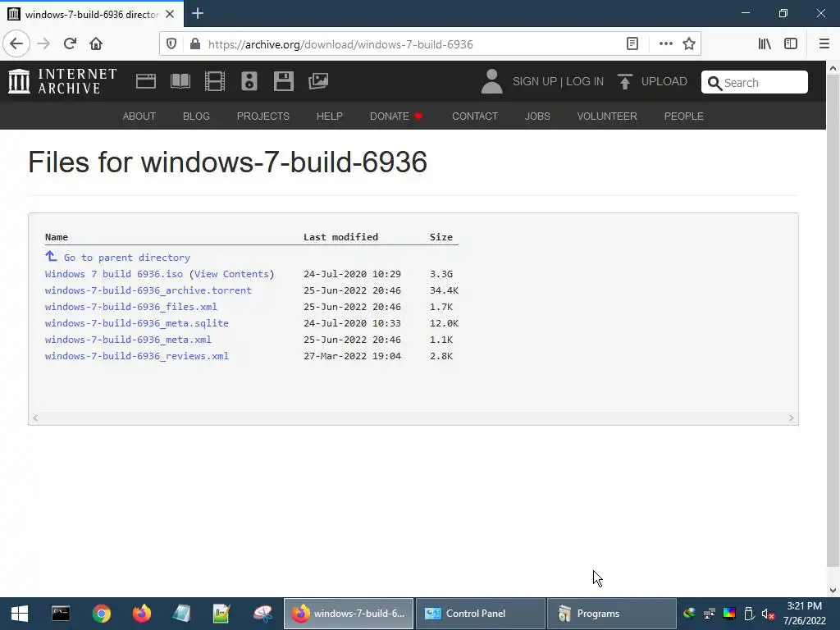
Task: Bookmark this page with the star
Action: coord(689,44)
